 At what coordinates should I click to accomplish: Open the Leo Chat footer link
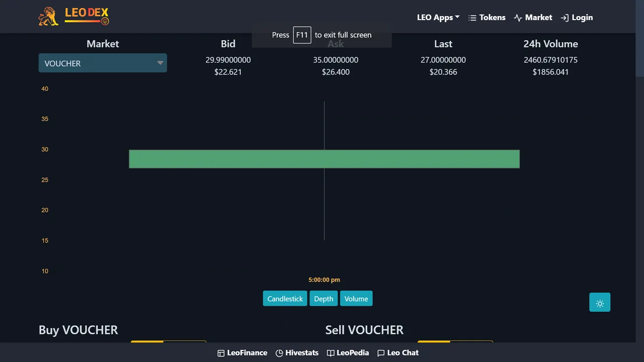pyautogui.click(x=398, y=353)
